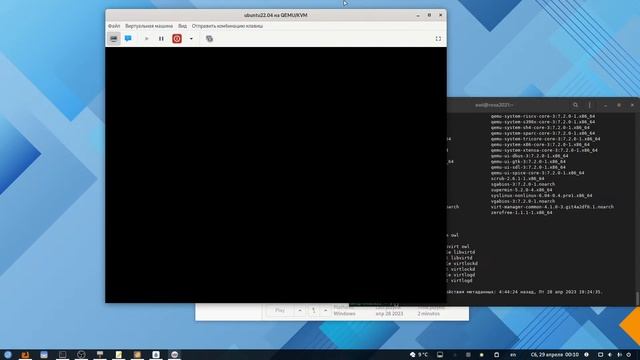Click the down arrow beside the number field
This screenshot has width=640, height=360.
coord(325,311)
